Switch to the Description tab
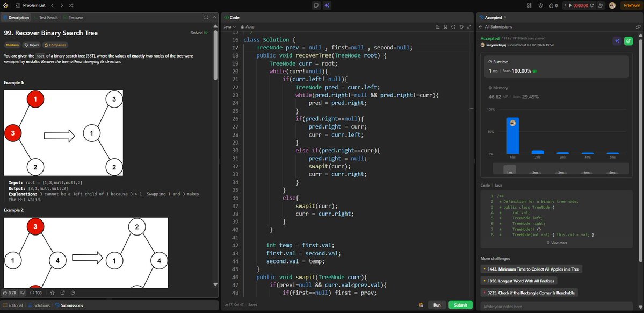Viewport: 644px width, 313px height. (16, 18)
